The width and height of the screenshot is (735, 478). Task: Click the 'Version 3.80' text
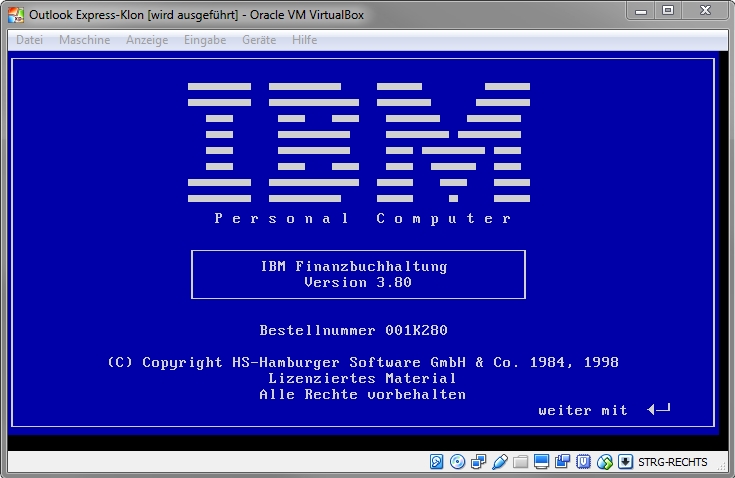(x=358, y=282)
